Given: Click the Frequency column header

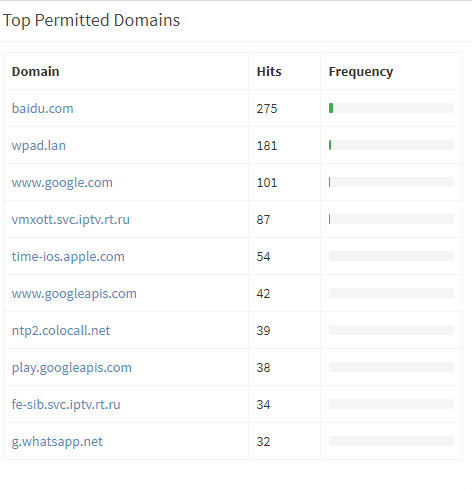Looking at the screenshot, I should 361,72.
